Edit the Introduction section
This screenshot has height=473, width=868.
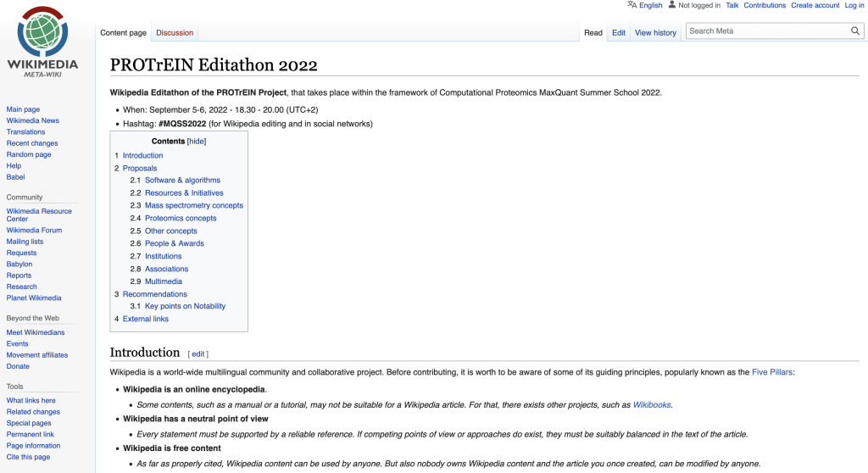pyautogui.click(x=198, y=353)
